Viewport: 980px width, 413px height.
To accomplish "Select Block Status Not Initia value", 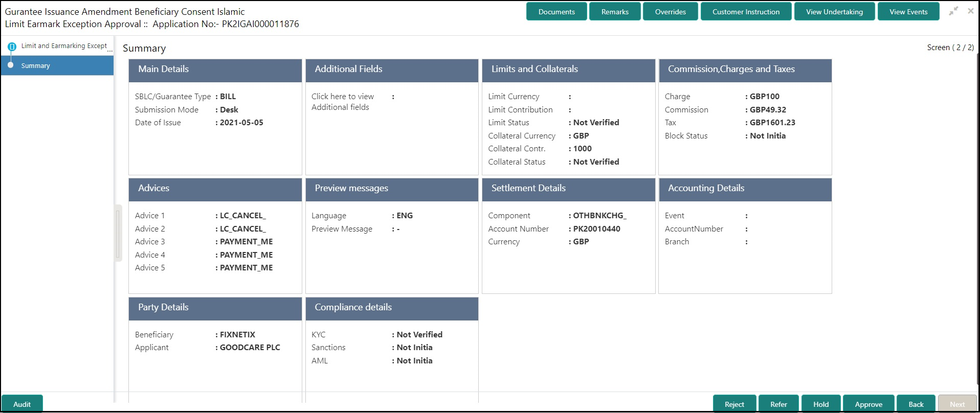I will (768, 136).
